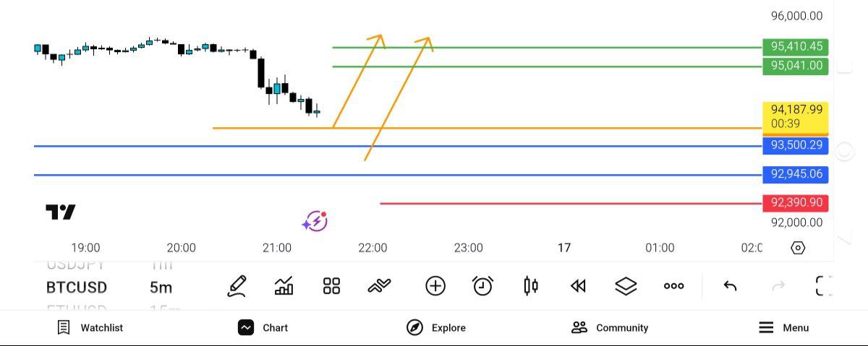Change chart type via candlestick icon
The height and width of the screenshot is (346, 868).
(530, 287)
